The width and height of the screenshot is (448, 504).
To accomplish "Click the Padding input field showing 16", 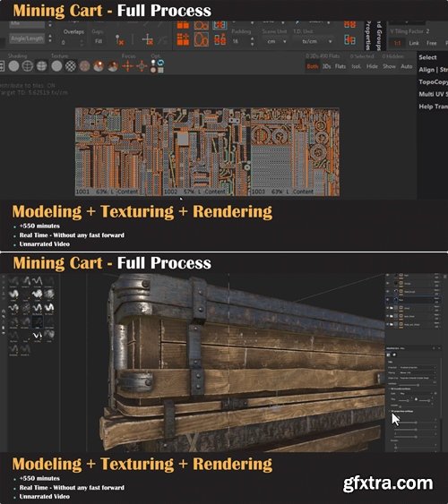I will (x=240, y=41).
